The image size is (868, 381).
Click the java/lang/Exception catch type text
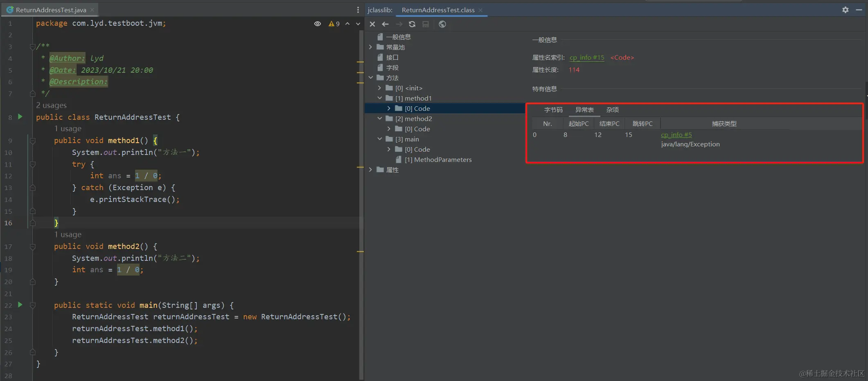[690, 144]
